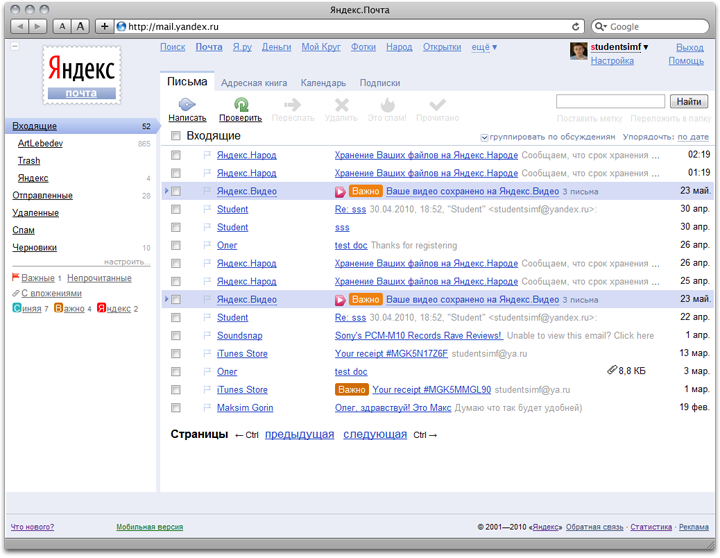720x558 pixels.
Task: Tick the select-all checkbox next to Входящие header
Action: click(x=176, y=136)
